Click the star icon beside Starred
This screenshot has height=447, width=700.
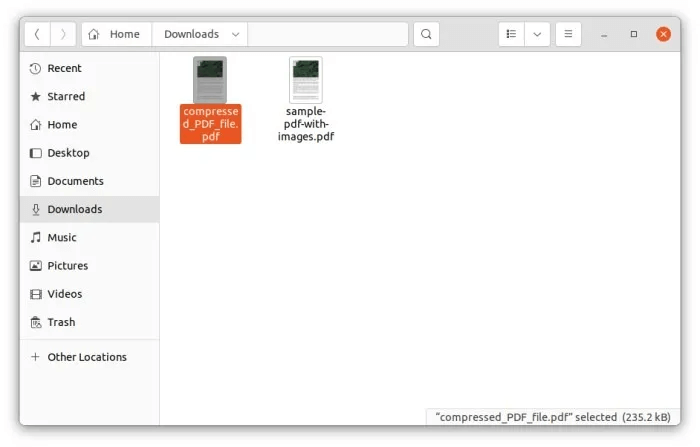click(x=35, y=96)
